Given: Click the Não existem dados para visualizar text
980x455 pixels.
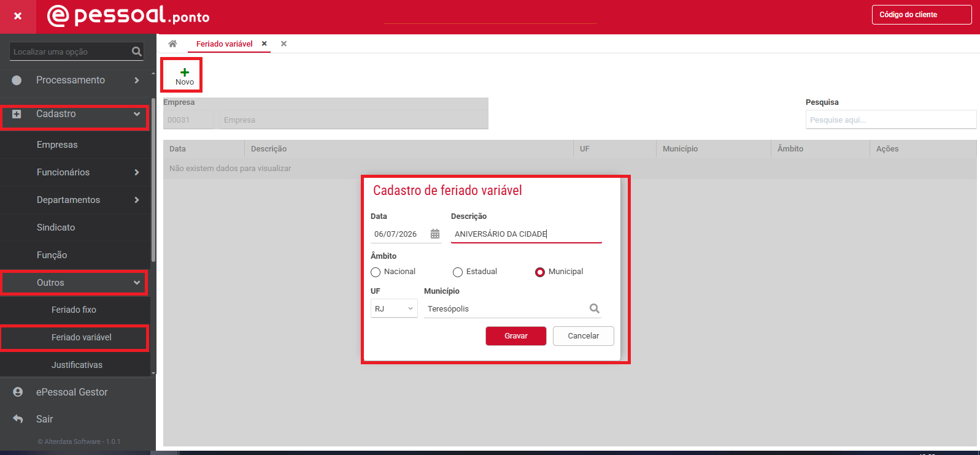Looking at the screenshot, I should coord(230,169).
